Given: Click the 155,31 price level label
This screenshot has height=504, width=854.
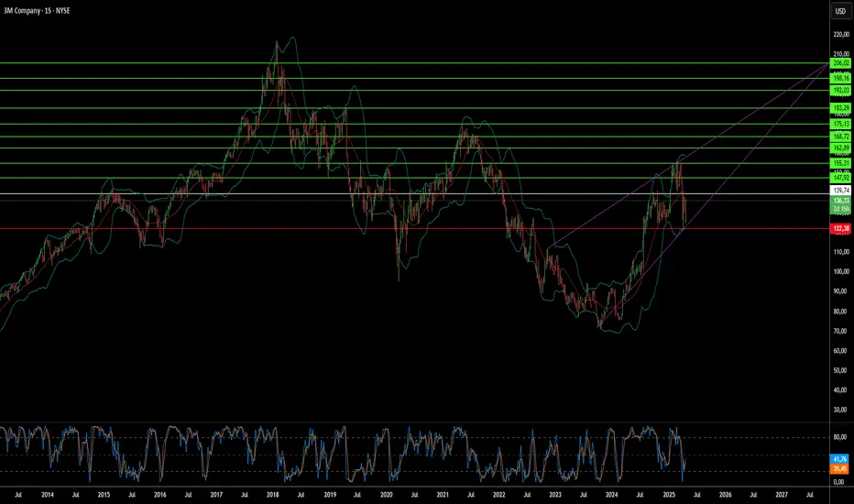Looking at the screenshot, I should pos(840,163).
